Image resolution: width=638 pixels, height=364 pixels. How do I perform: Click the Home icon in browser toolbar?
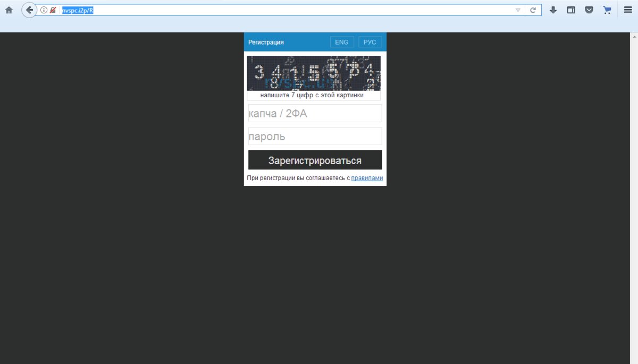coord(9,10)
